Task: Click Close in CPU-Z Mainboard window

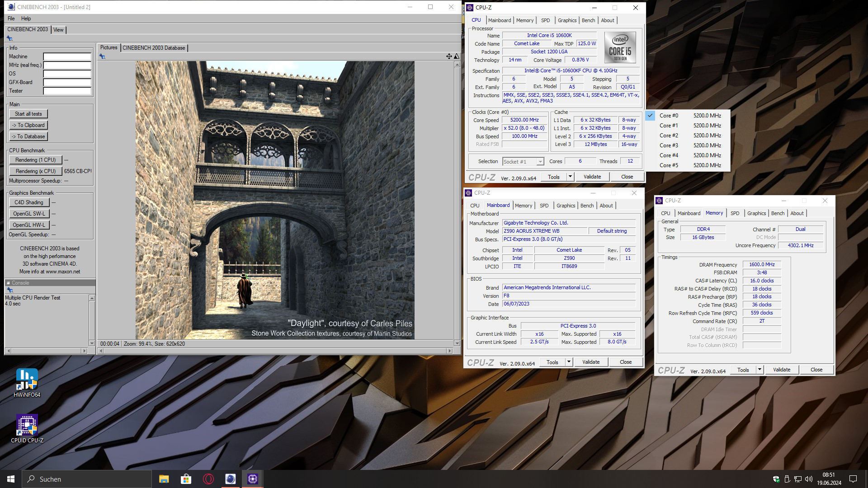Action: click(626, 362)
